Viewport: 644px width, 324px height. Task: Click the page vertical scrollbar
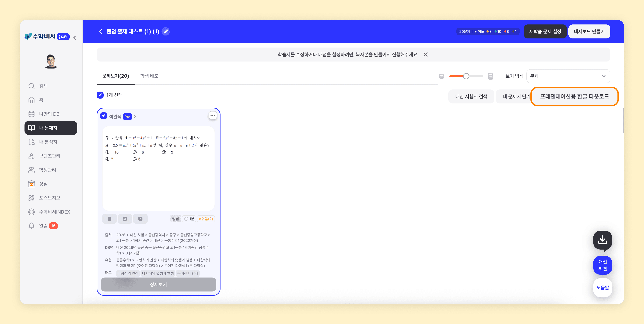pyautogui.click(x=623, y=120)
